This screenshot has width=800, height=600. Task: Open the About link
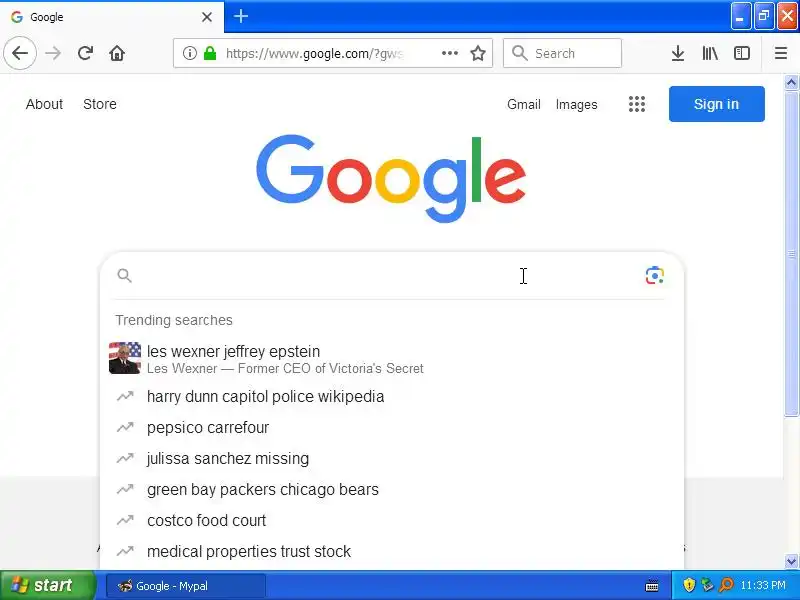click(44, 104)
